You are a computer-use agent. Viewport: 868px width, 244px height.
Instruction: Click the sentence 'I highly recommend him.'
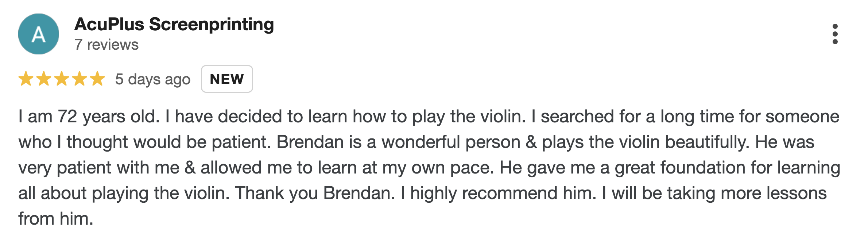(499, 193)
